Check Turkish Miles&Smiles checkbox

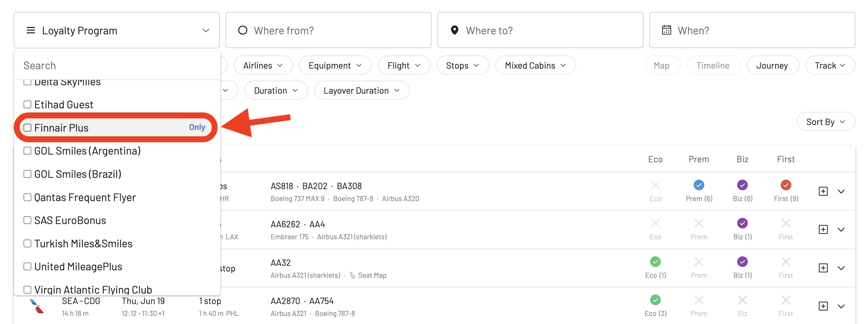[27, 243]
